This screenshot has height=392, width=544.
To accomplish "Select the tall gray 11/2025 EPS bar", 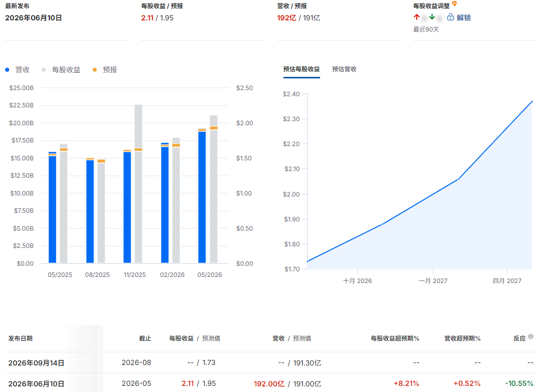I will click(138, 184).
